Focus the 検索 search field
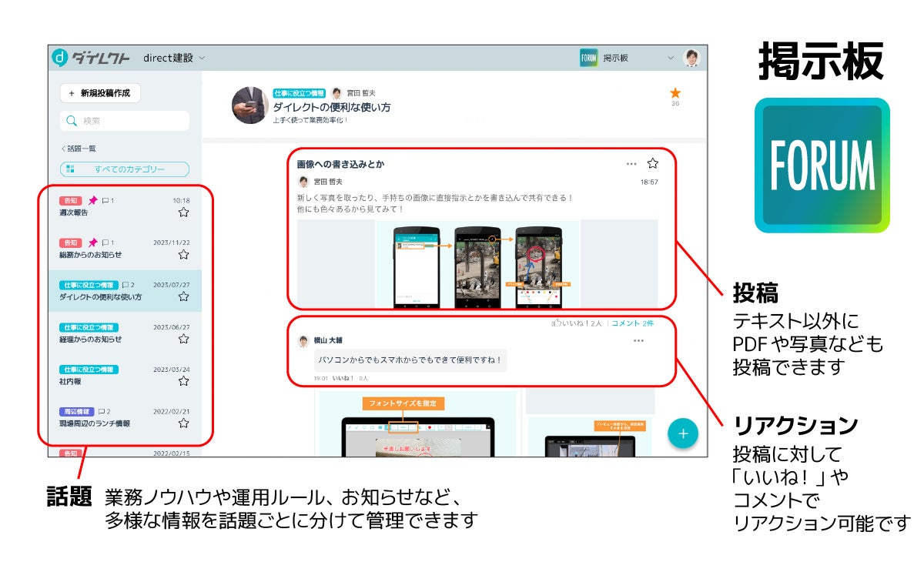Image resolution: width=924 pixels, height=562 pixels. [125, 121]
